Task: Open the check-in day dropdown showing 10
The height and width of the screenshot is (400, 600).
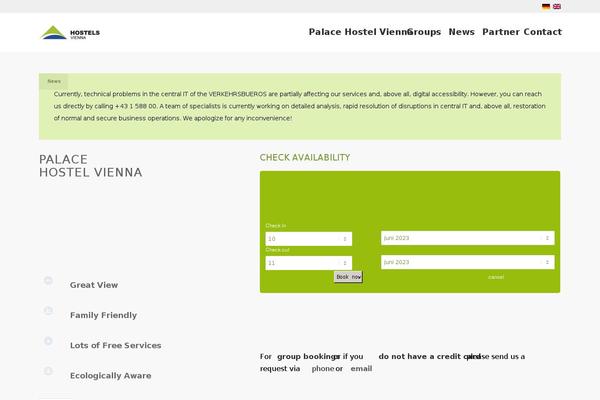Action: (308, 239)
